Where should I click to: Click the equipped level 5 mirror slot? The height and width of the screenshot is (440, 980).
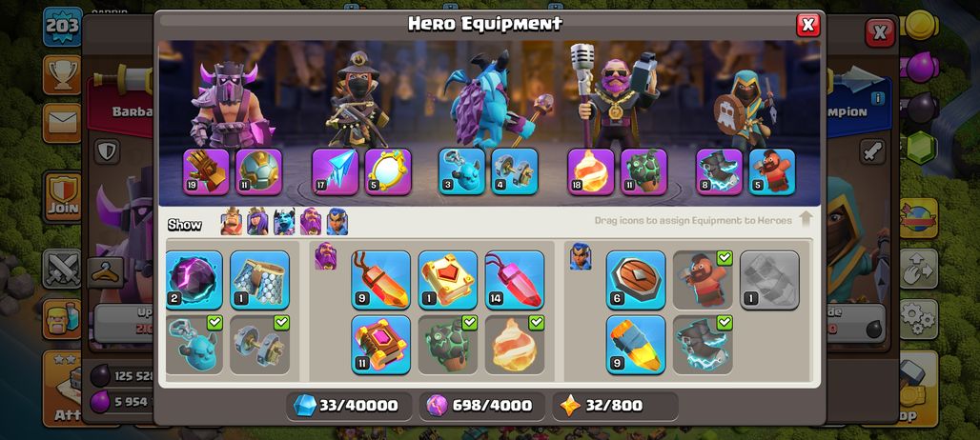tap(388, 171)
